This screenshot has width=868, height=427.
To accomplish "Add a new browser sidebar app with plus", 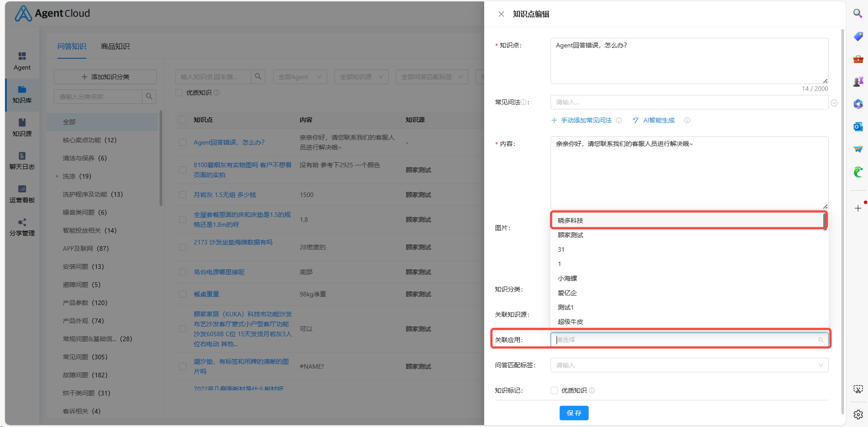I will (858, 208).
